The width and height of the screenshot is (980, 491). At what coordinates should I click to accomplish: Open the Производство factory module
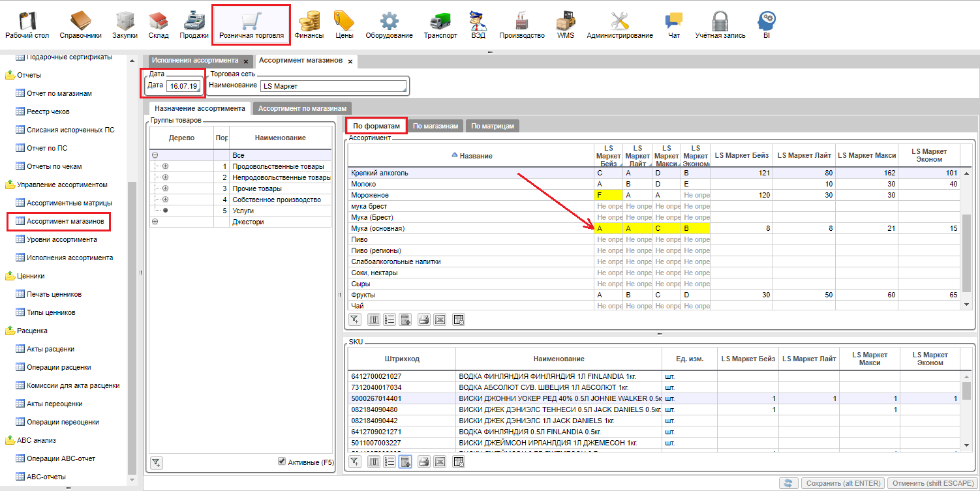tap(521, 25)
